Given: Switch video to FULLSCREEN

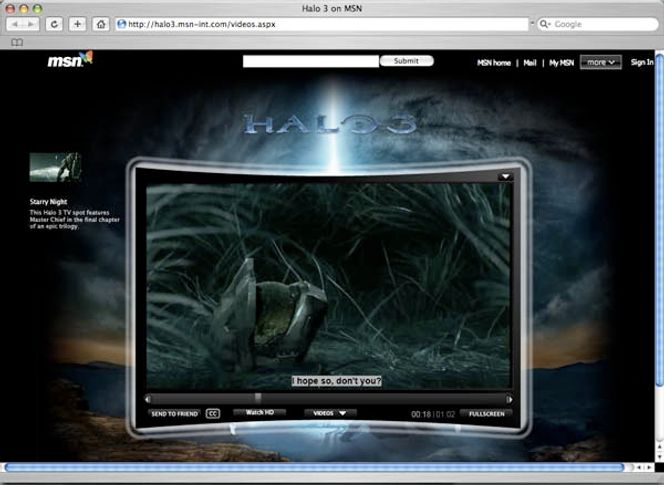Looking at the screenshot, I should point(486,413).
